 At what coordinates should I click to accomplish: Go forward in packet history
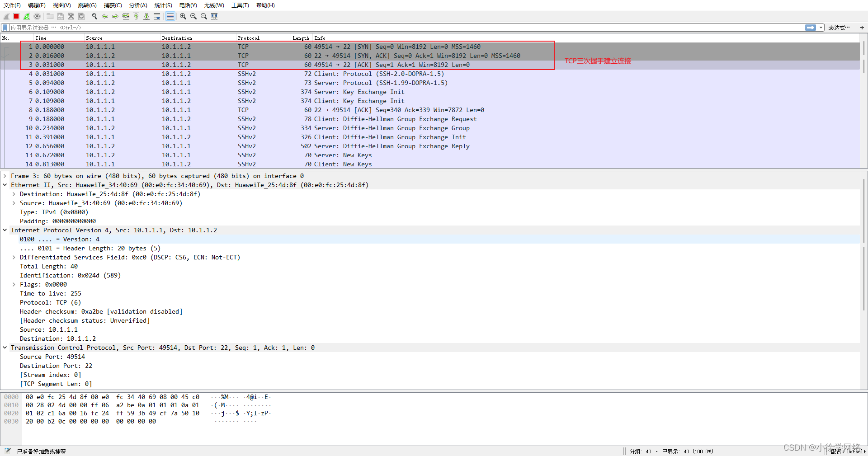115,16
